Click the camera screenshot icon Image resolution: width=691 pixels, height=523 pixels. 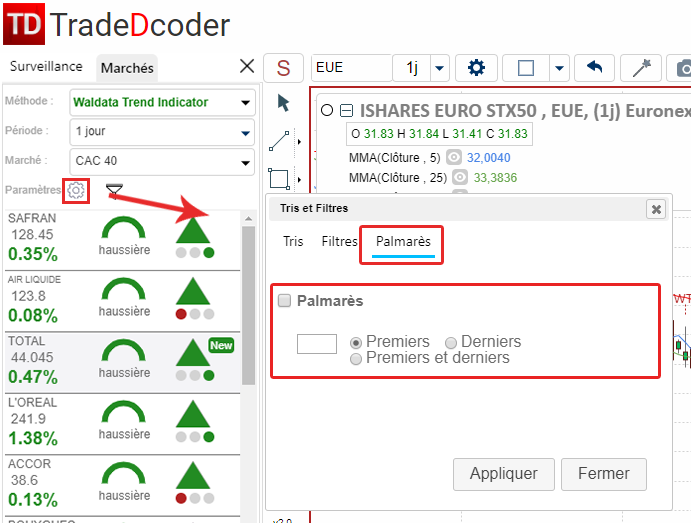[x=681, y=68]
